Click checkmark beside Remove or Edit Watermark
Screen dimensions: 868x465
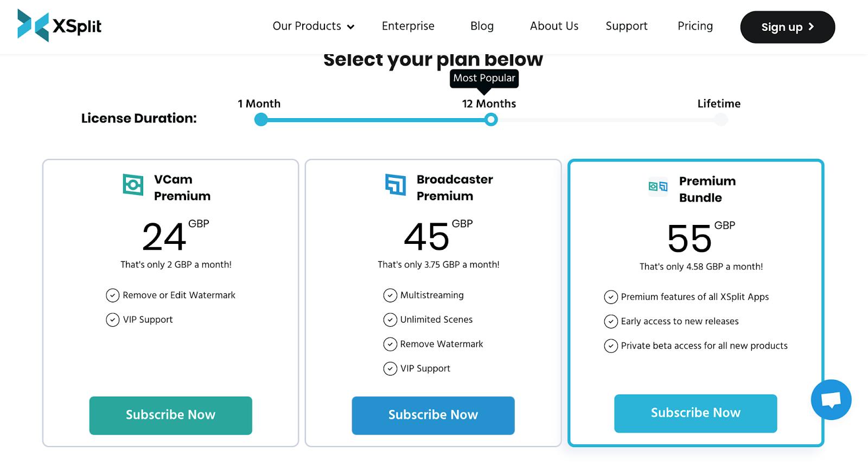pos(112,295)
